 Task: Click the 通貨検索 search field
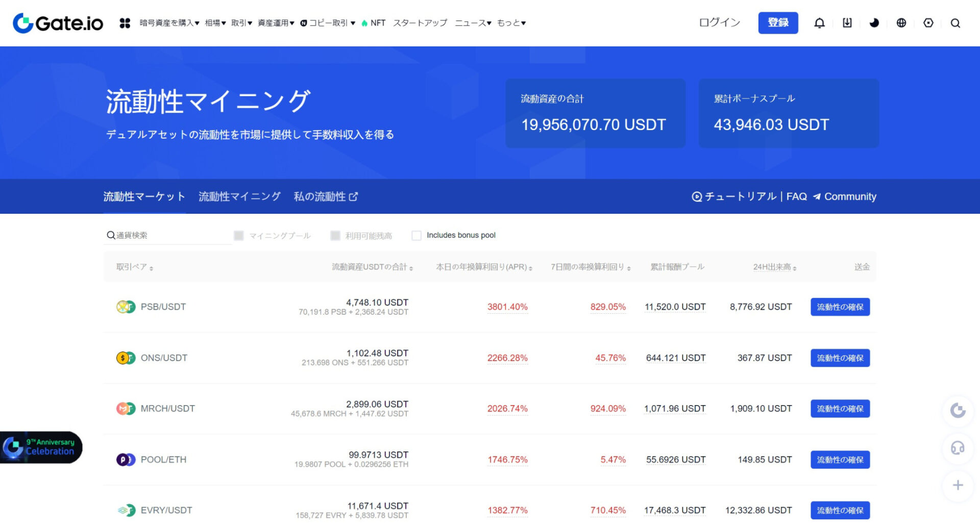167,235
